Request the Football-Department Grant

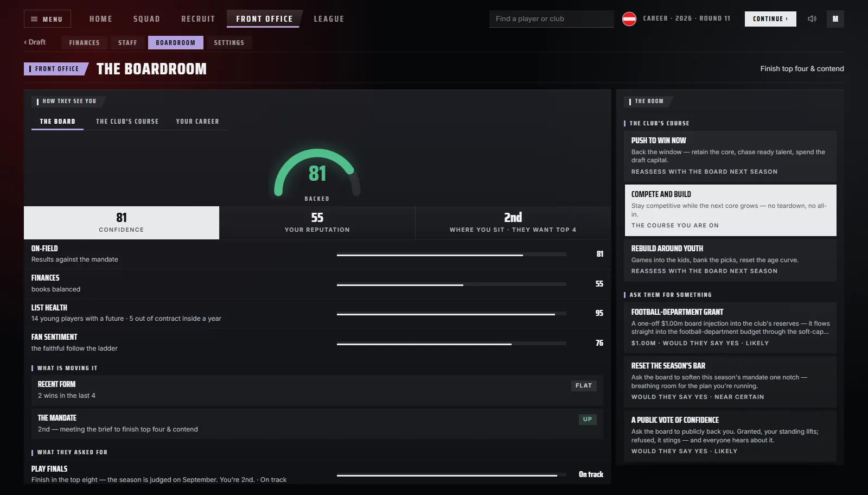click(x=730, y=328)
